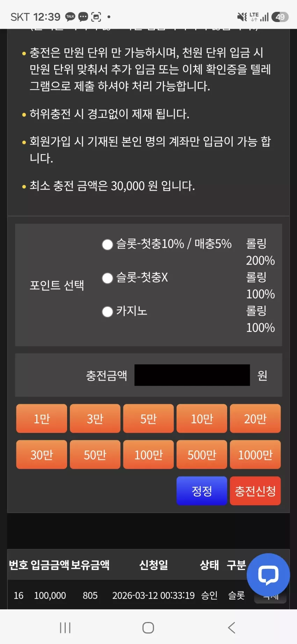Add 1만 to the charge amount
The width and height of the screenshot is (297, 644).
pyautogui.click(x=42, y=418)
